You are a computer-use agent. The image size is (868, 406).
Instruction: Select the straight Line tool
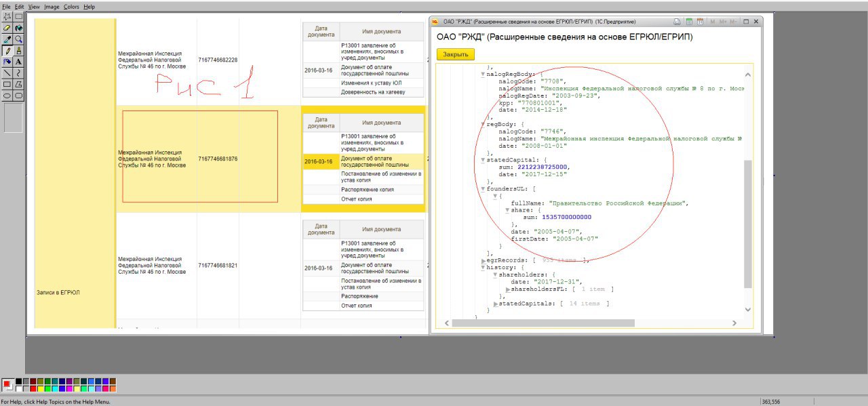click(x=7, y=72)
